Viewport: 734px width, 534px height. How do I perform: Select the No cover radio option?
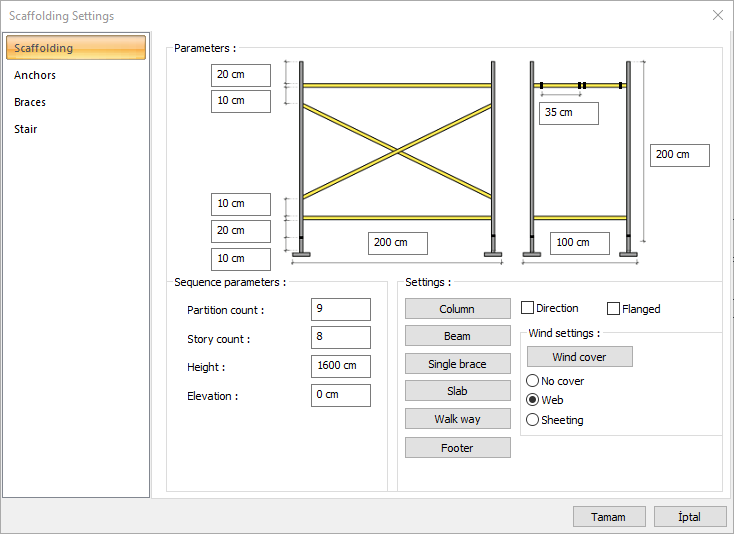(533, 381)
